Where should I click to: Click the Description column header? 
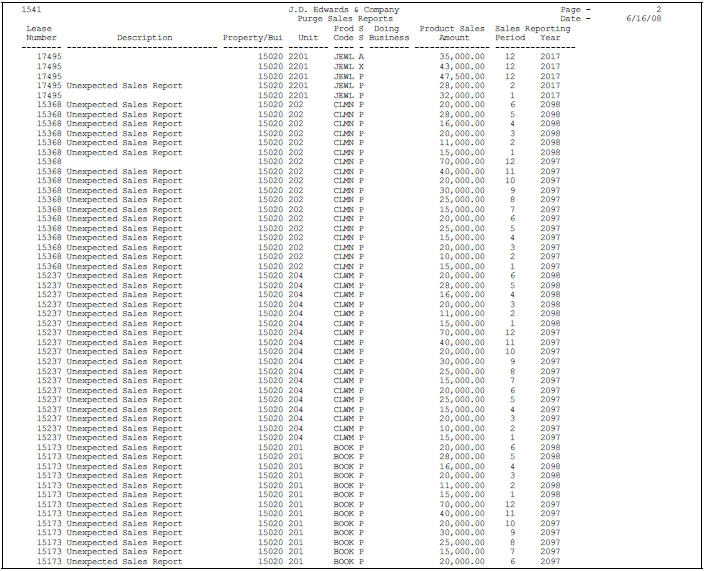145,38
